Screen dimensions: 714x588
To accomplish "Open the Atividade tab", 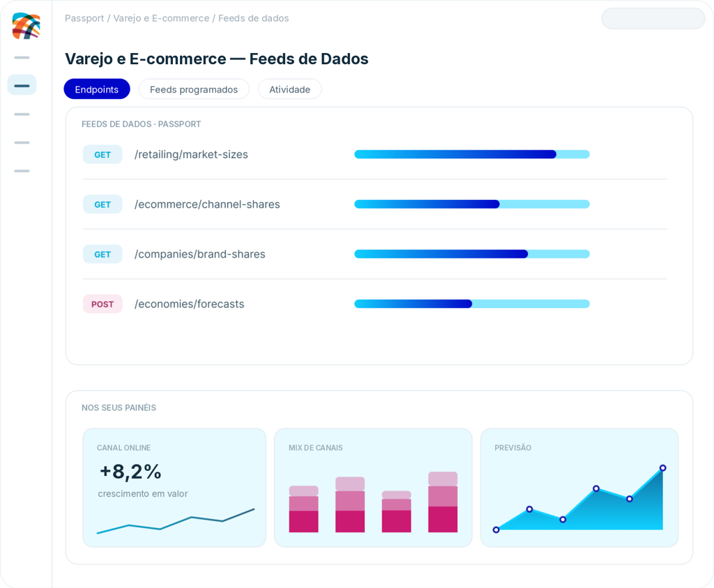I will [x=289, y=89].
